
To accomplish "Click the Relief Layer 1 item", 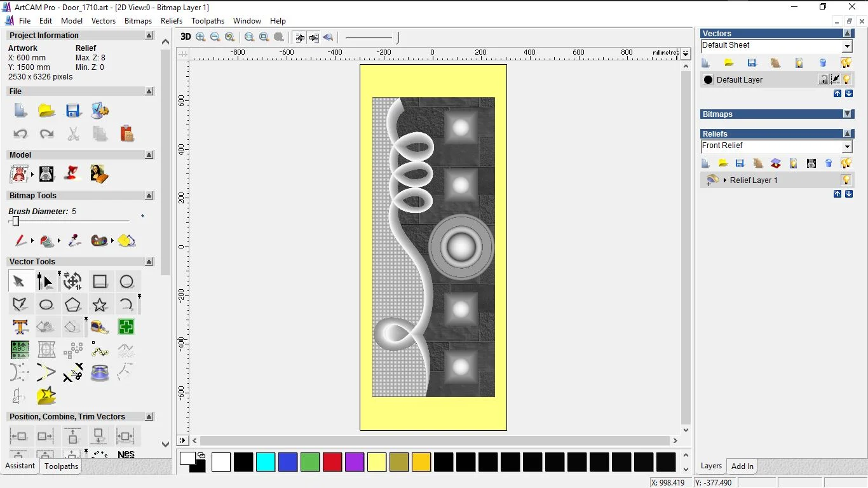I will click(754, 180).
